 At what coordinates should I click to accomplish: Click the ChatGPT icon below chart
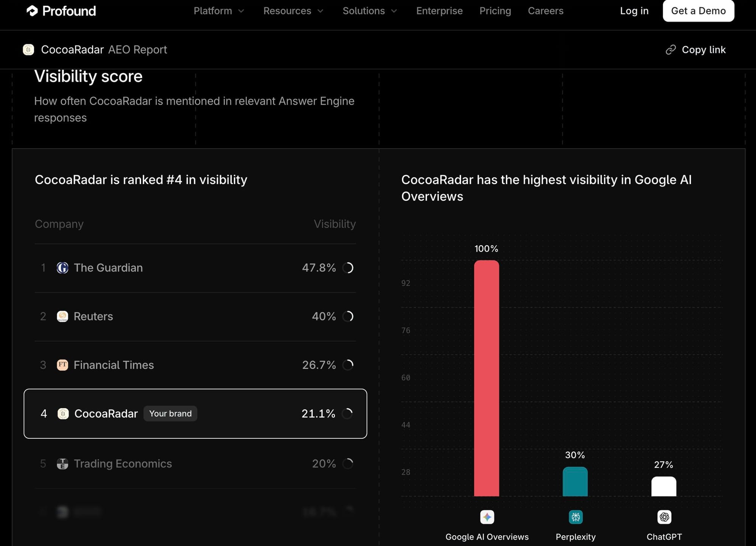(664, 517)
